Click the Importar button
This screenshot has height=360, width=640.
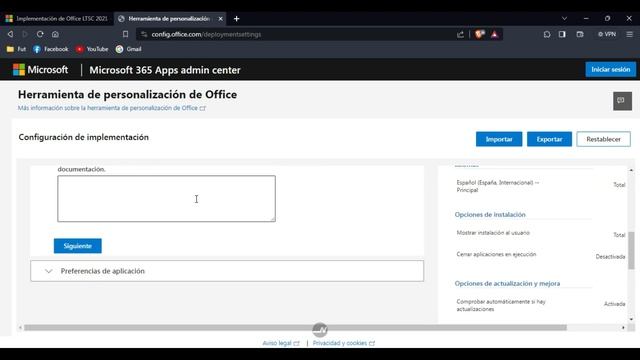click(499, 139)
